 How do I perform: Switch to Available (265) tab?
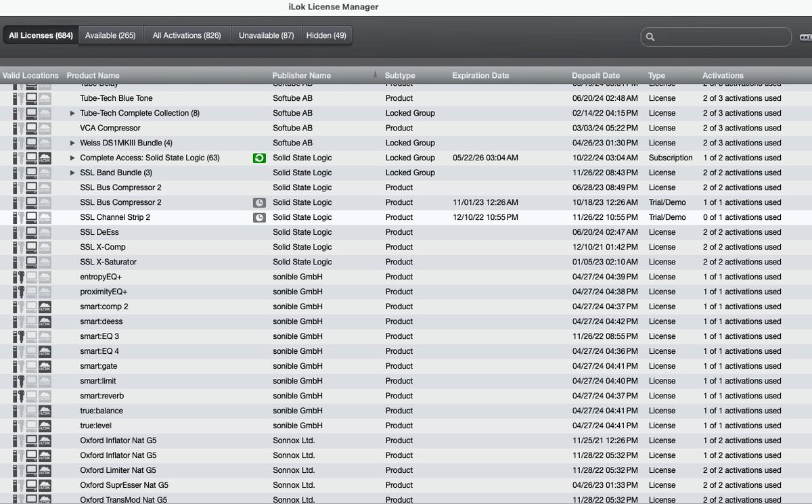(110, 35)
